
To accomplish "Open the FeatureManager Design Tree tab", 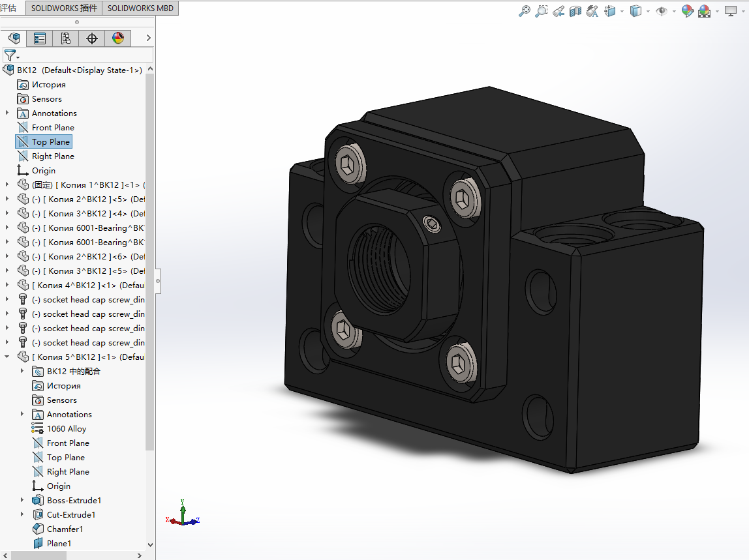I will point(14,38).
